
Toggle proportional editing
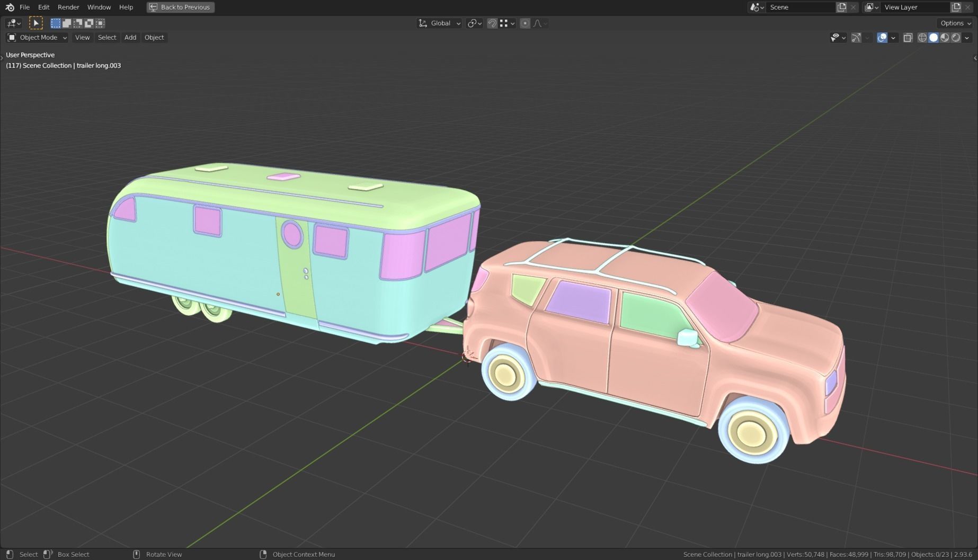[525, 23]
